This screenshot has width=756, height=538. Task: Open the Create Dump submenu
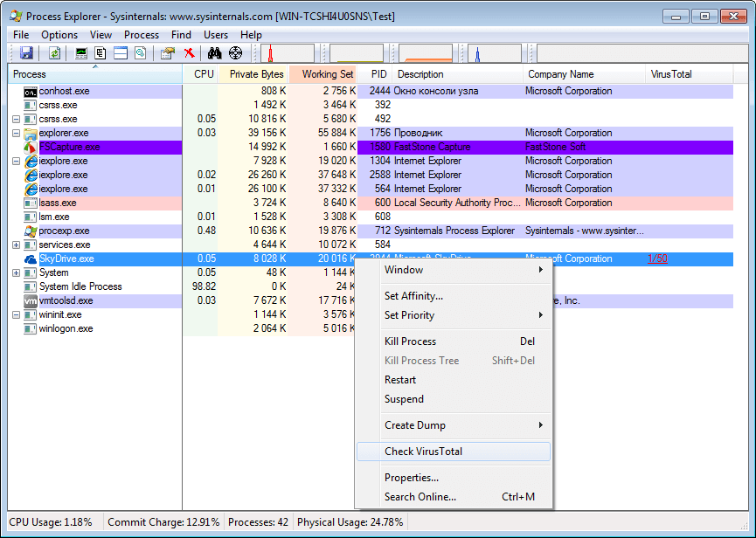coord(454,425)
